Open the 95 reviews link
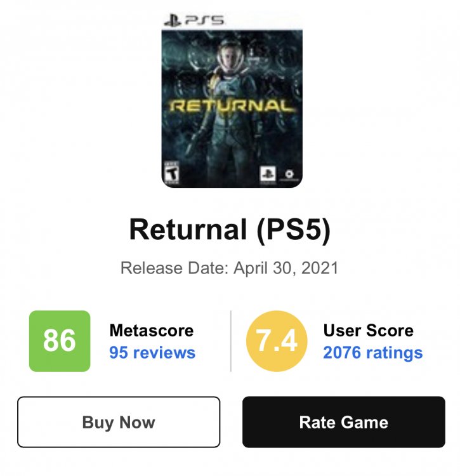Viewport: 460px width, 476px height. (x=152, y=353)
